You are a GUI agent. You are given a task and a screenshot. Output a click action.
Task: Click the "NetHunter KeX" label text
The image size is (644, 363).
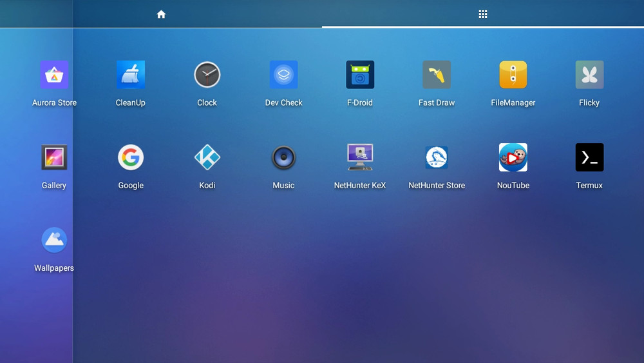click(x=360, y=186)
